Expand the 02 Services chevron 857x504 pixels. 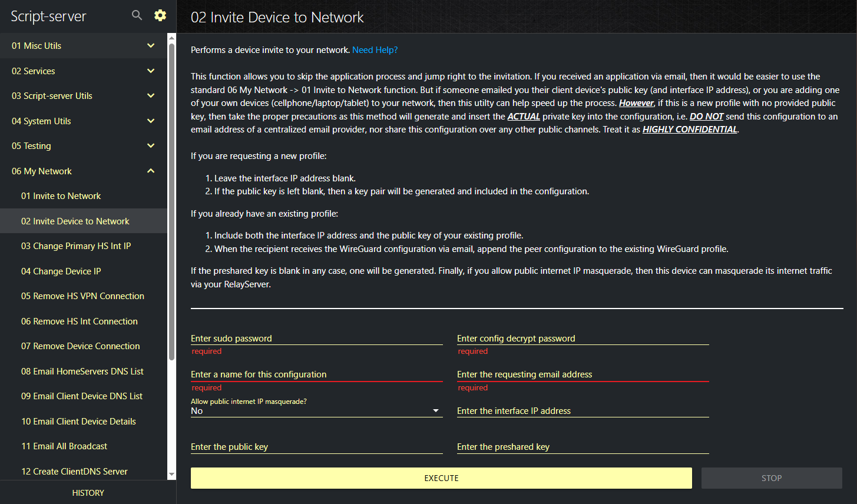(x=151, y=71)
